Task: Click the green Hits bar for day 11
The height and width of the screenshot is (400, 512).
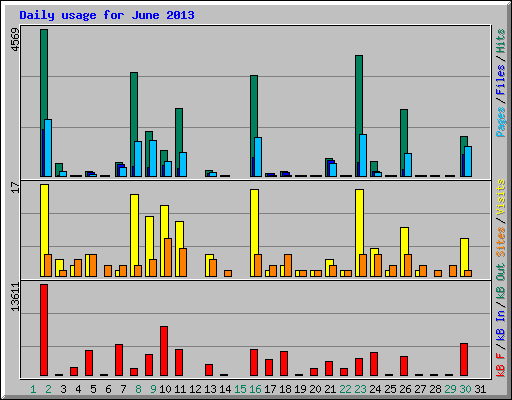Action: point(179,130)
